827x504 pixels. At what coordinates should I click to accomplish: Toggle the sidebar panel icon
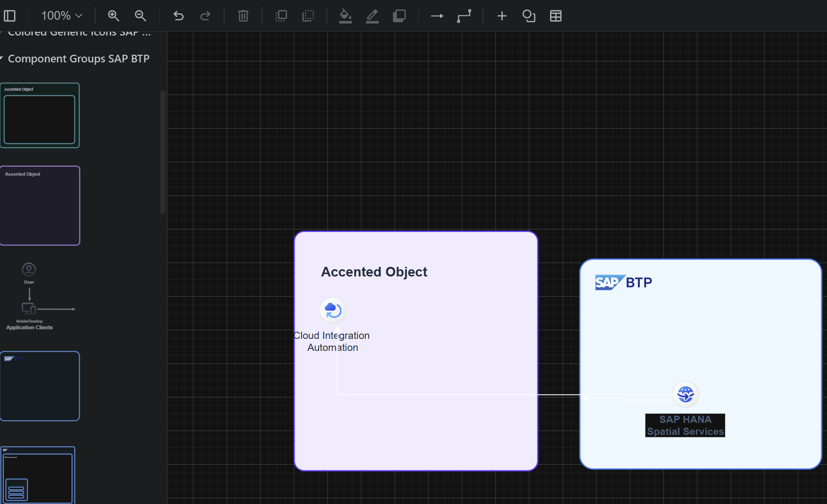[10, 16]
